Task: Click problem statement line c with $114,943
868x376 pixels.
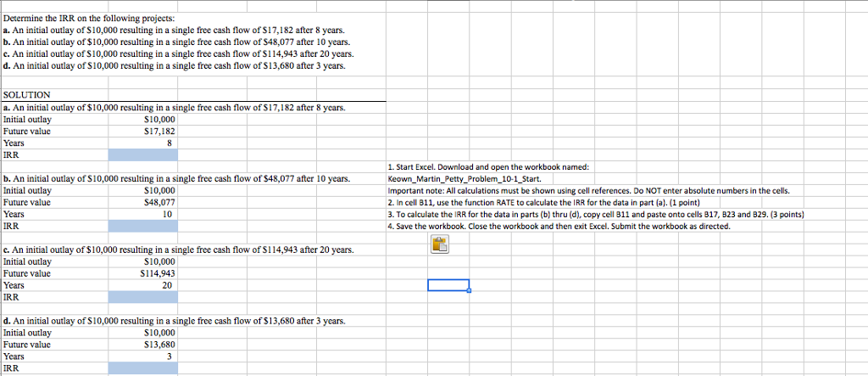Action: pos(178,54)
